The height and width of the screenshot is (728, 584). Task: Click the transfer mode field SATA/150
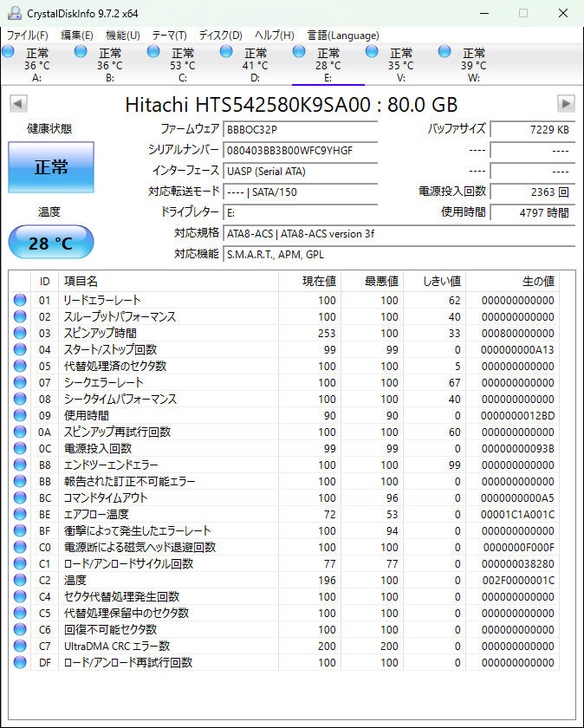300,192
